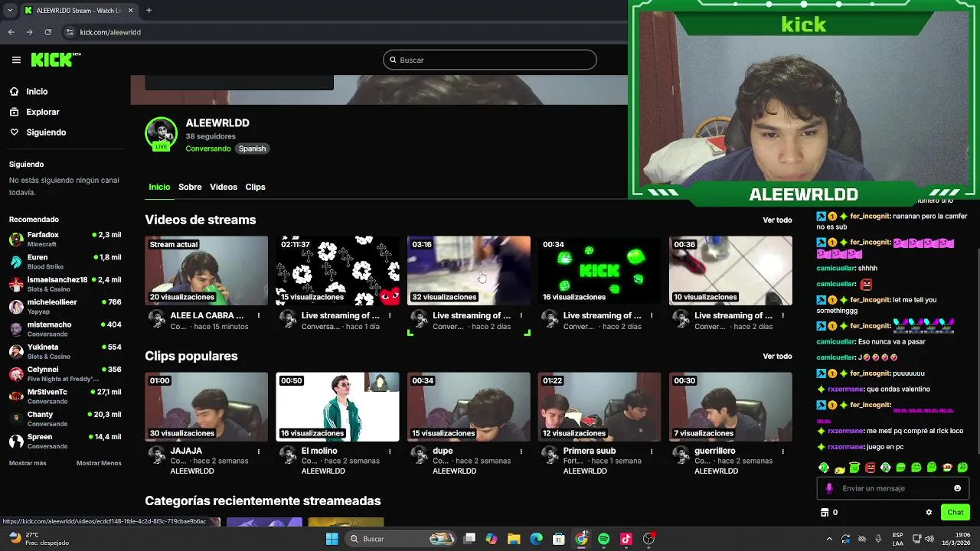980x551 pixels.
Task: Open chat settings gear icon
Action: click(x=929, y=513)
